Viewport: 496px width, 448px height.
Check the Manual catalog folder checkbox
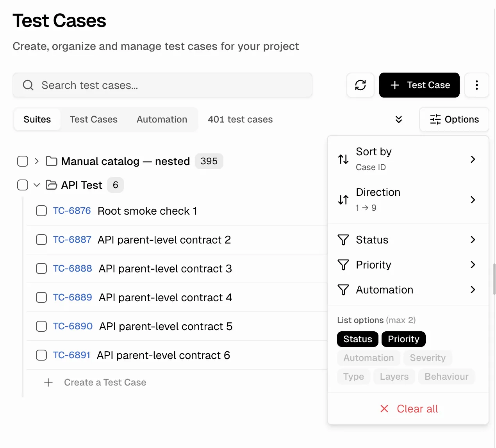[x=23, y=161]
